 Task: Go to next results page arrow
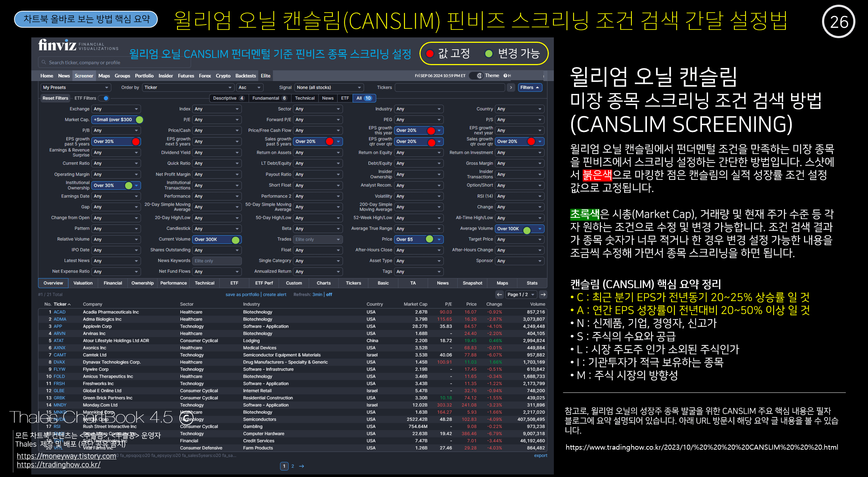coord(543,294)
